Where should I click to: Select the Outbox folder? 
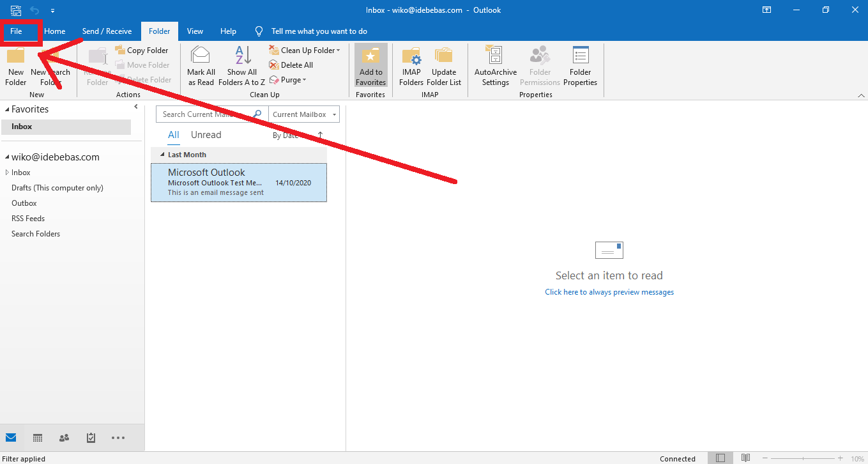coord(24,203)
